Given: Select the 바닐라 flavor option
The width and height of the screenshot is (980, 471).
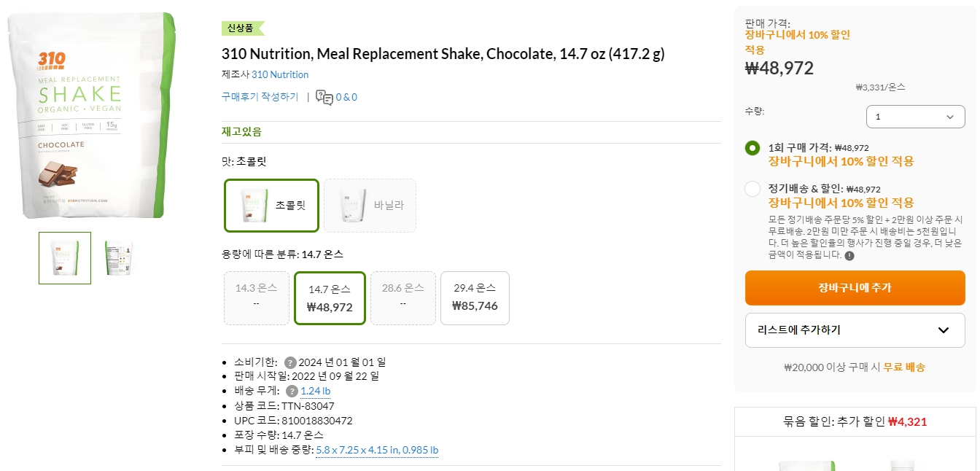Looking at the screenshot, I should (370, 205).
